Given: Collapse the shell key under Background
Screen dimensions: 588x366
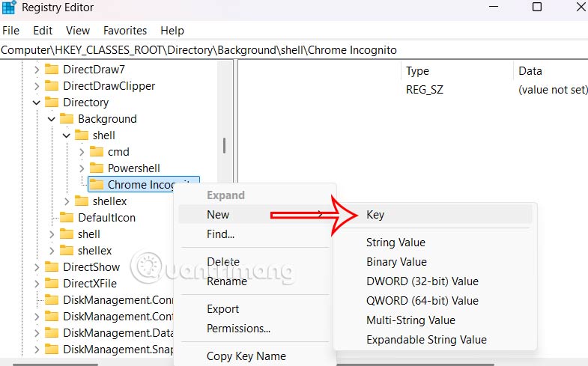Looking at the screenshot, I should point(67,135).
